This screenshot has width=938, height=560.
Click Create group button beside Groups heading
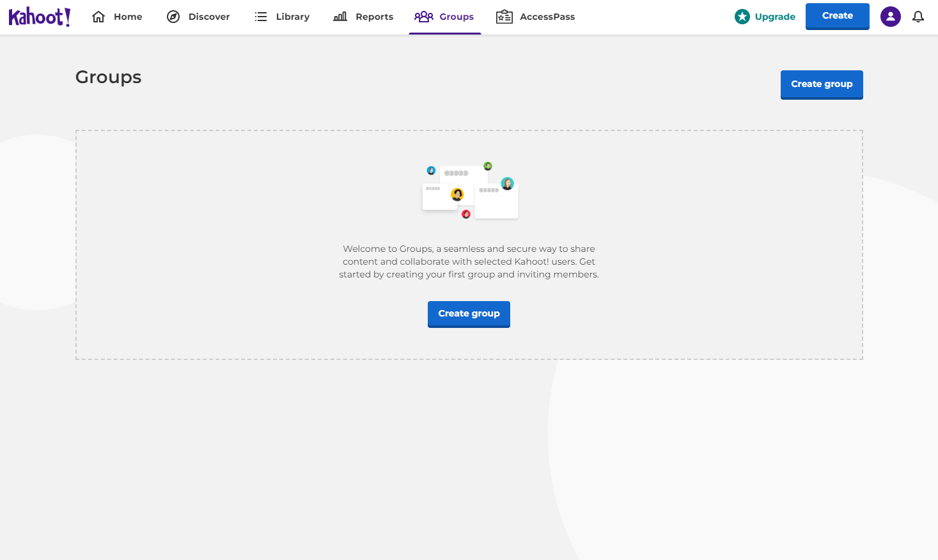[821, 84]
